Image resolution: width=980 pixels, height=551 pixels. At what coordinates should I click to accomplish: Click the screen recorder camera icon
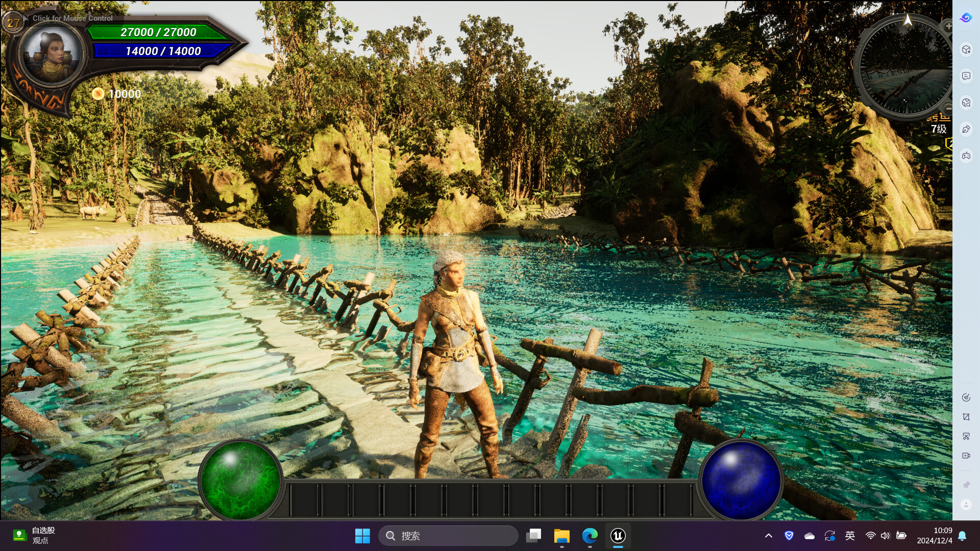[x=966, y=456]
